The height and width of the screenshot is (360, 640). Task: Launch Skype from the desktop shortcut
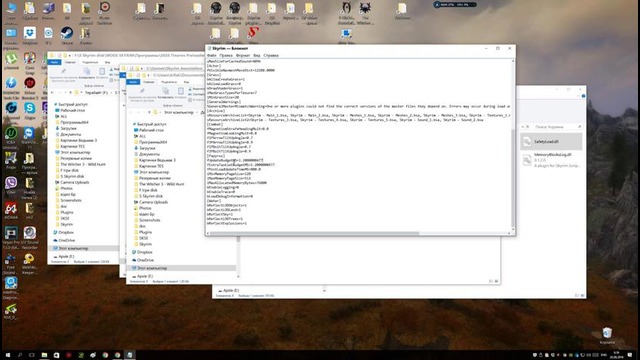tap(29, 110)
